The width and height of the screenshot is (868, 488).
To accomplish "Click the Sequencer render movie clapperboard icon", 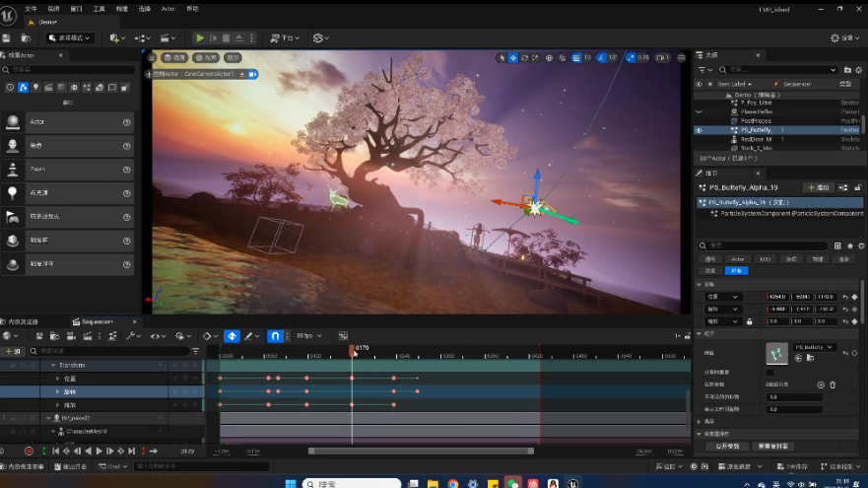I will coord(88,335).
